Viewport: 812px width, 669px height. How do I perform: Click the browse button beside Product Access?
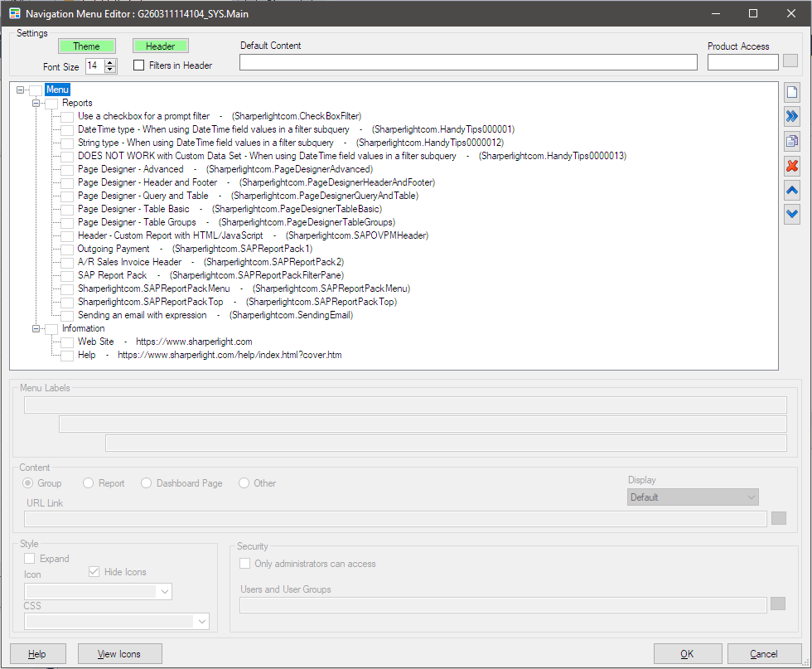click(790, 61)
